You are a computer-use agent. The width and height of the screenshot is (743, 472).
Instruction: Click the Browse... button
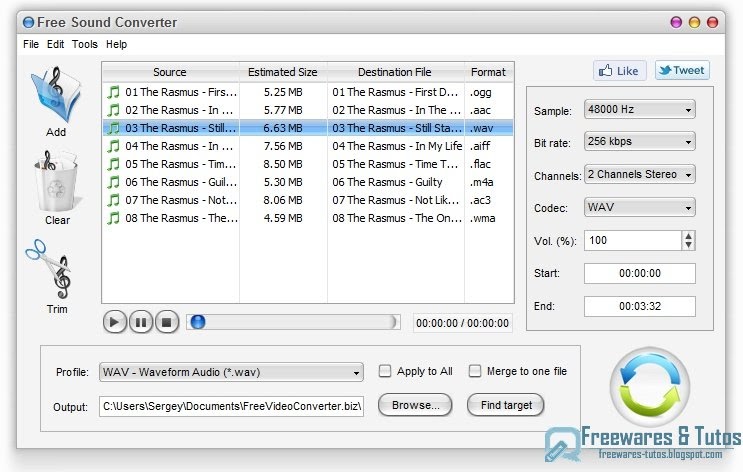(415, 405)
